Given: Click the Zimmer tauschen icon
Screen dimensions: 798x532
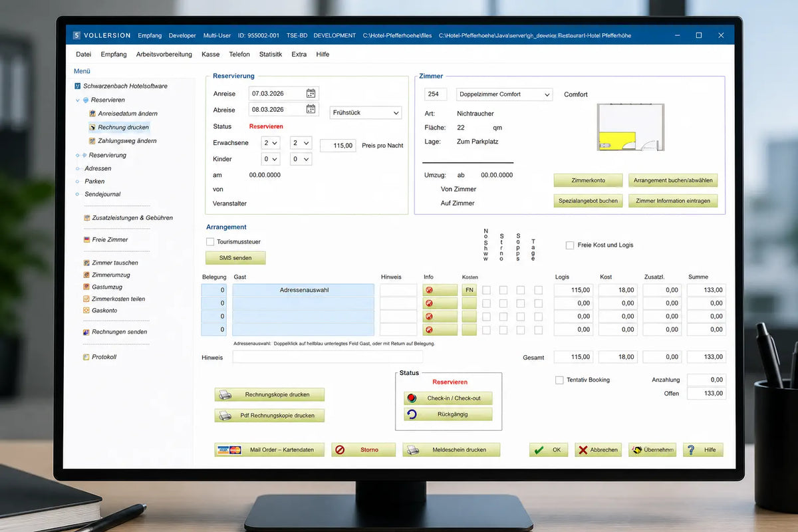Looking at the screenshot, I should click(86, 263).
